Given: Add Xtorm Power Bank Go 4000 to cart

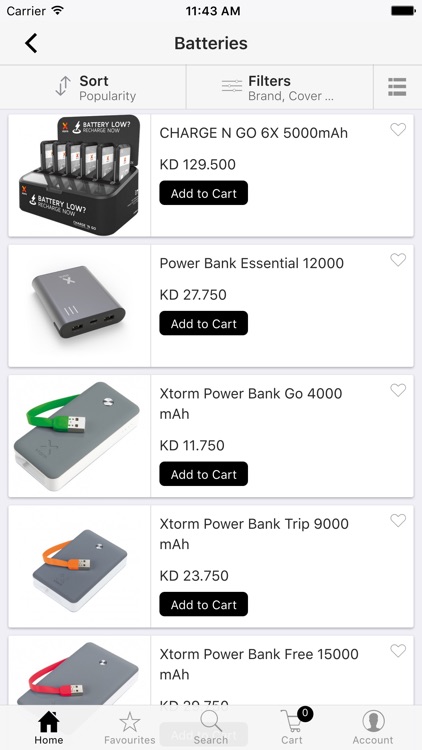Looking at the screenshot, I should 204,474.
